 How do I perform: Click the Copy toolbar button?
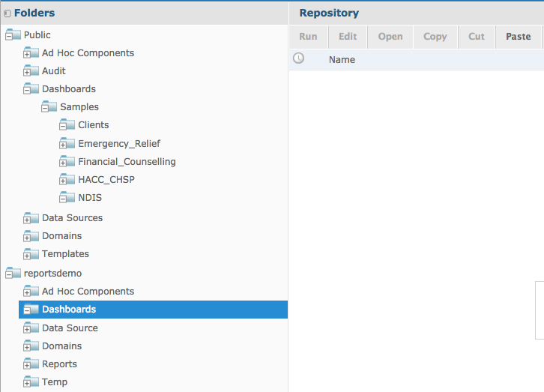click(x=435, y=37)
